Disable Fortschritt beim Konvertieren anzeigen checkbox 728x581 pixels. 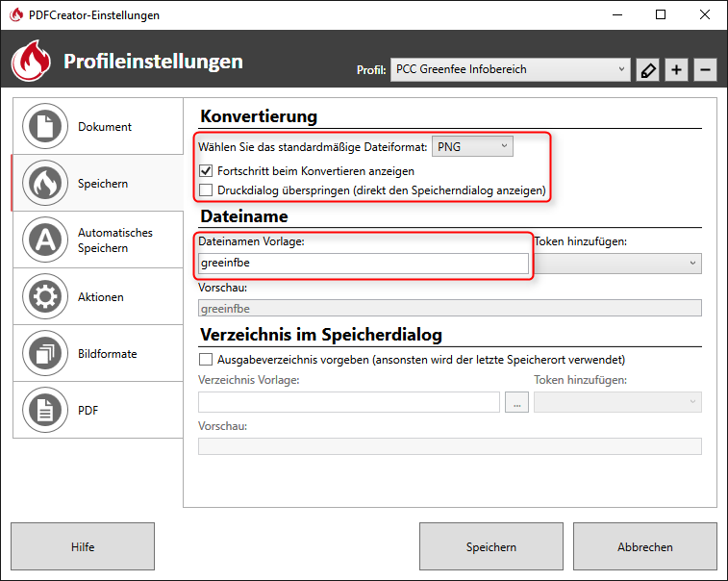(206, 170)
